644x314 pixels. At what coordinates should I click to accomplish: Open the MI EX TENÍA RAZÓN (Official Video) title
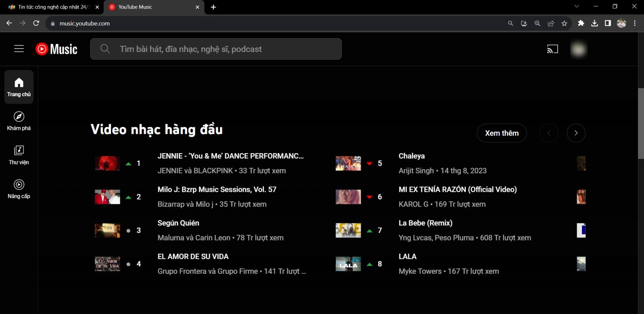click(x=458, y=189)
